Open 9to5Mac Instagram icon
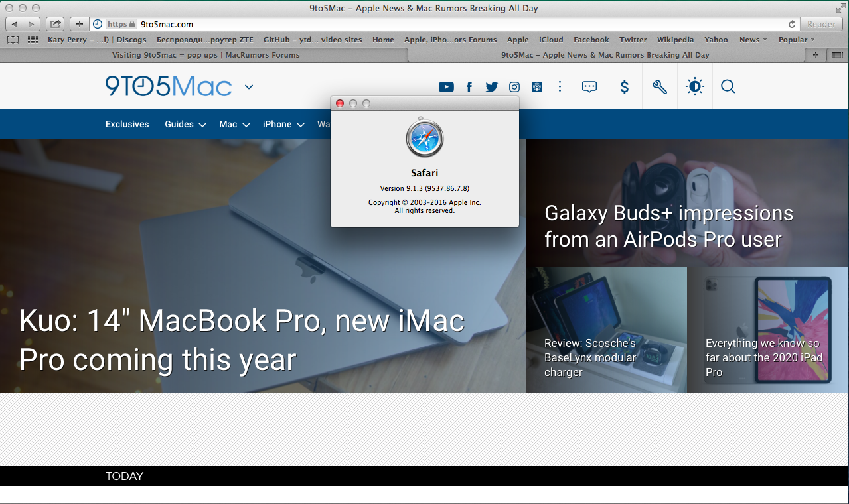 pyautogui.click(x=514, y=87)
